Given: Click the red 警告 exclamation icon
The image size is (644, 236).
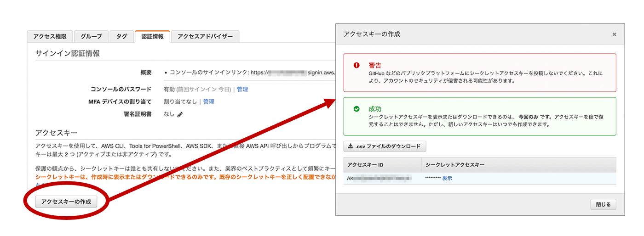Looking at the screenshot, I should (x=356, y=65).
